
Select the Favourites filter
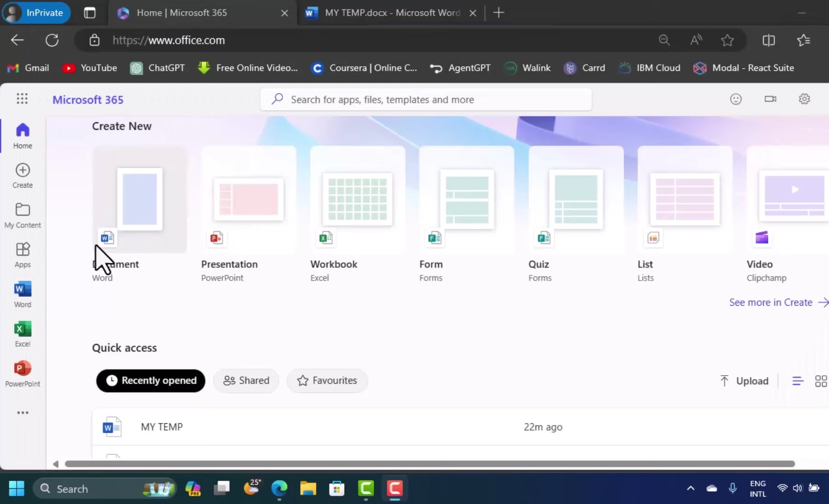point(327,381)
